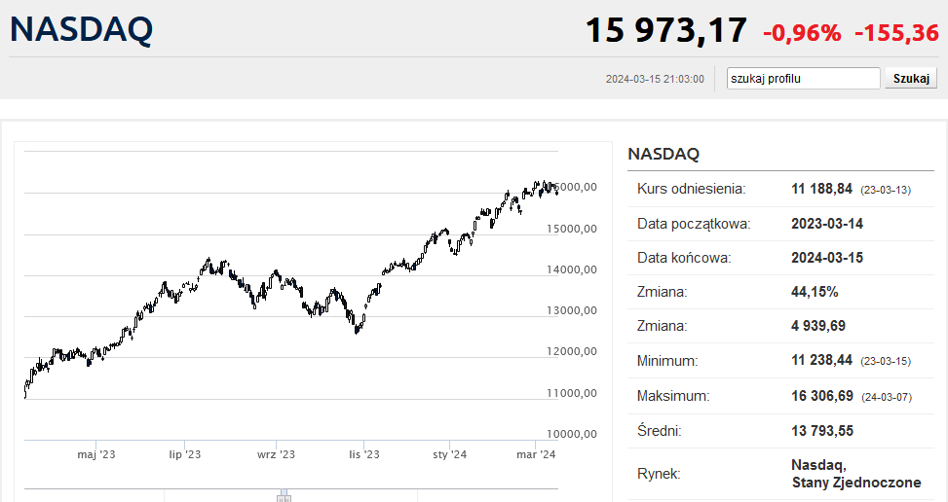
Task: Click the index value 15 973,17
Action: 666,30
